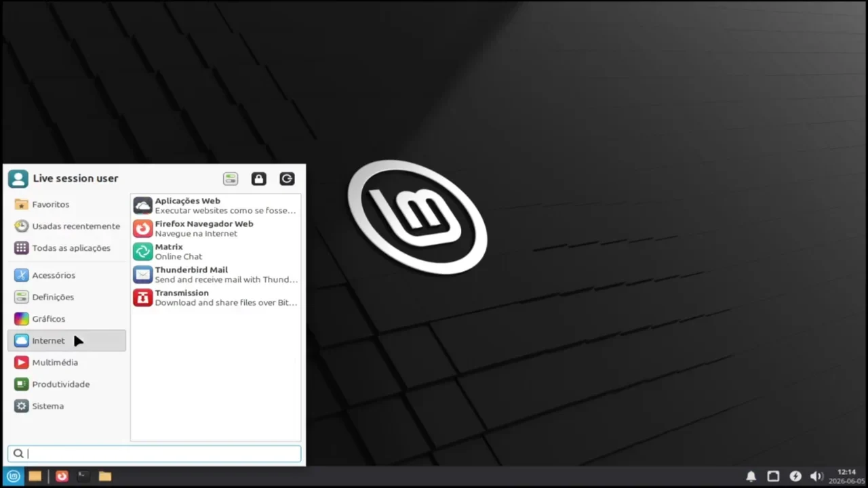
Task: Open Todas as aplicações category
Action: pyautogui.click(x=66, y=247)
